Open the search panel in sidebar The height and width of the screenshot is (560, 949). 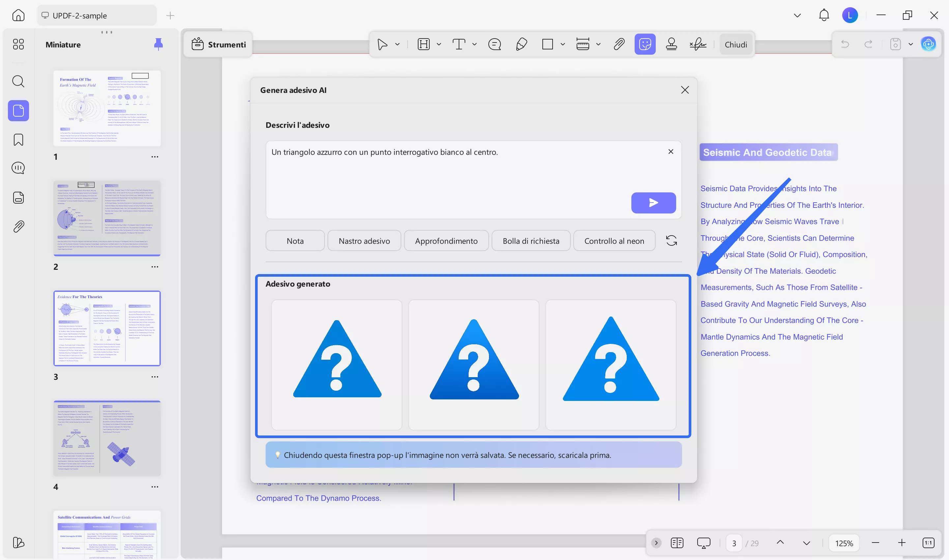(x=18, y=81)
